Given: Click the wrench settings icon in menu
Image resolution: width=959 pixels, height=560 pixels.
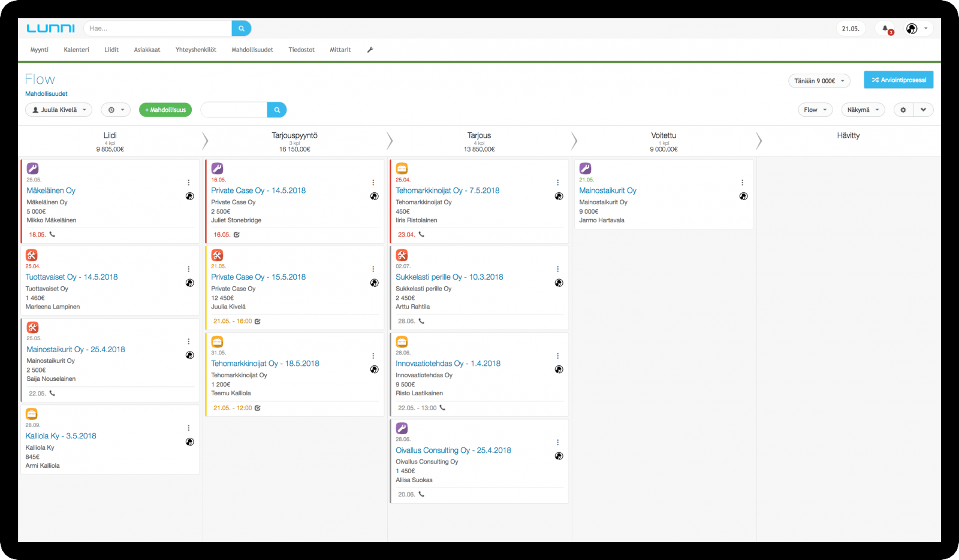Looking at the screenshot, I should click(370, 50).
